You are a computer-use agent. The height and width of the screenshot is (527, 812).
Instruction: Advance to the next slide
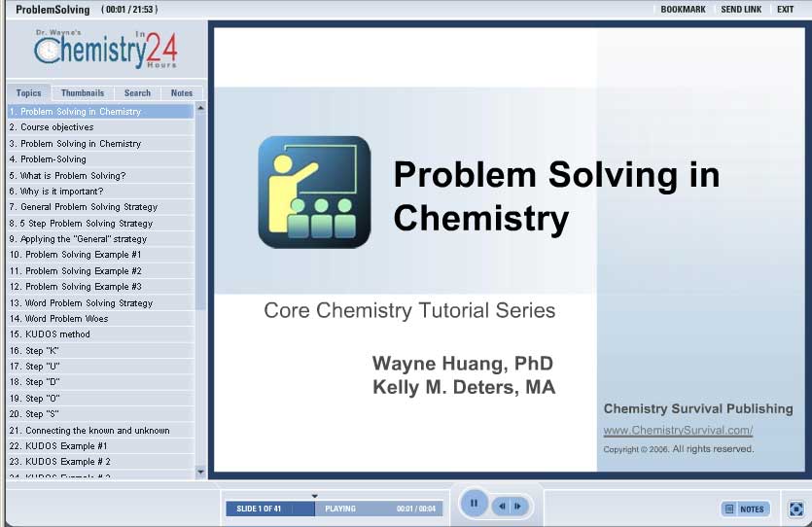point(518,506)
